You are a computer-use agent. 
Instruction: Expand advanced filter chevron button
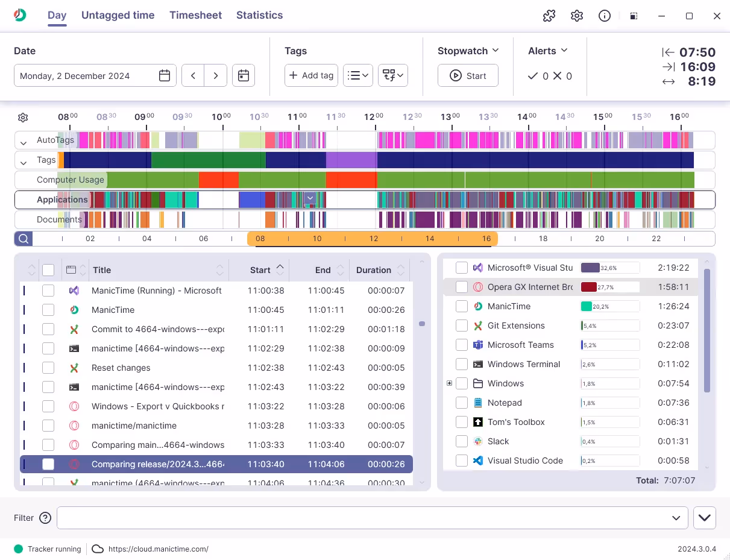tap(705, 518)
